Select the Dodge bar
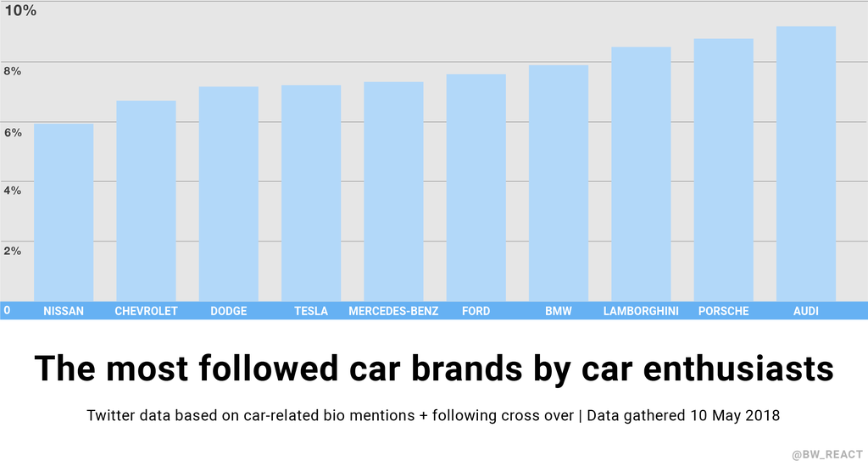 [229, 194]
